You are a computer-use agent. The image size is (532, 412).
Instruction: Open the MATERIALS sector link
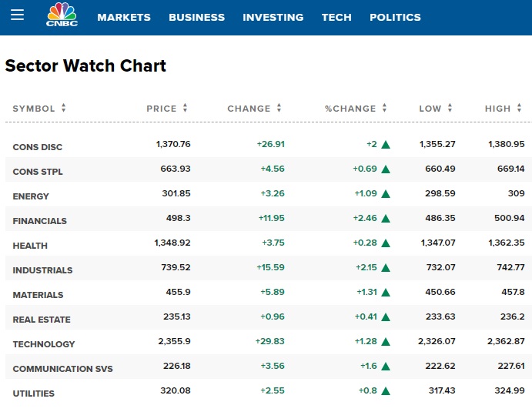click(x=38, y=295)
